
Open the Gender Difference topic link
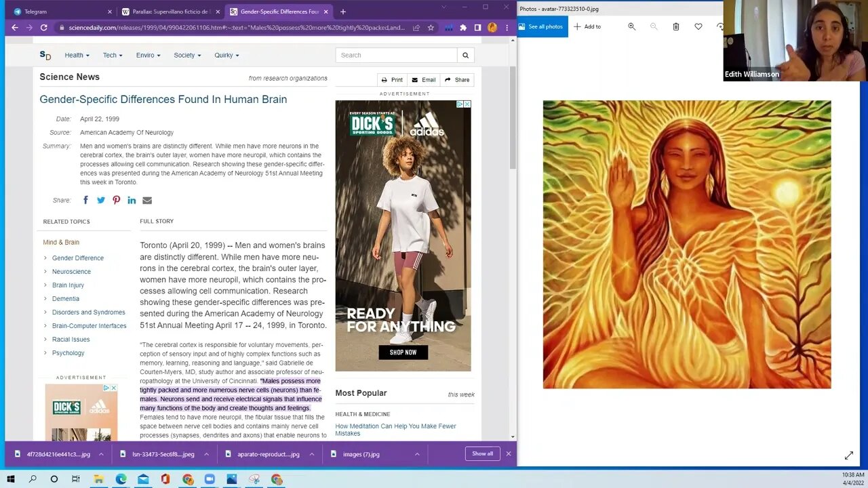pos(78,258)
